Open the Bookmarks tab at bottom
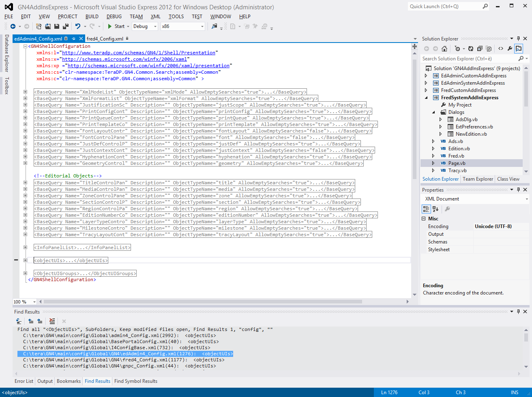532x397 pixels. 69,381
